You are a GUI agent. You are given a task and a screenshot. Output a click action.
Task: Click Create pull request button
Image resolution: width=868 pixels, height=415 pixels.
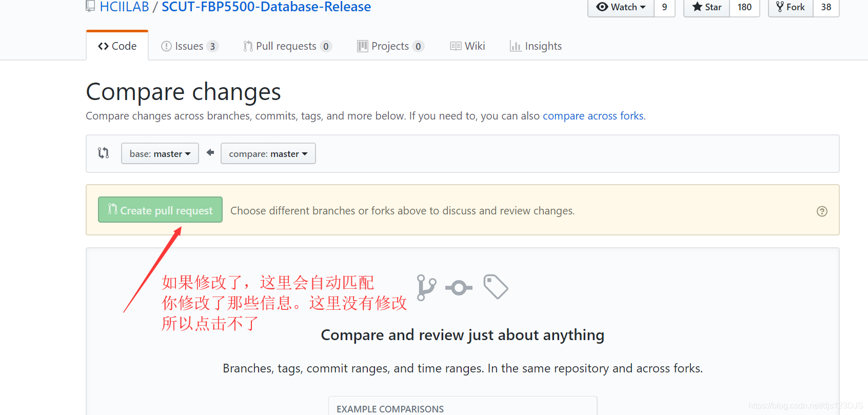click(160, 210)
